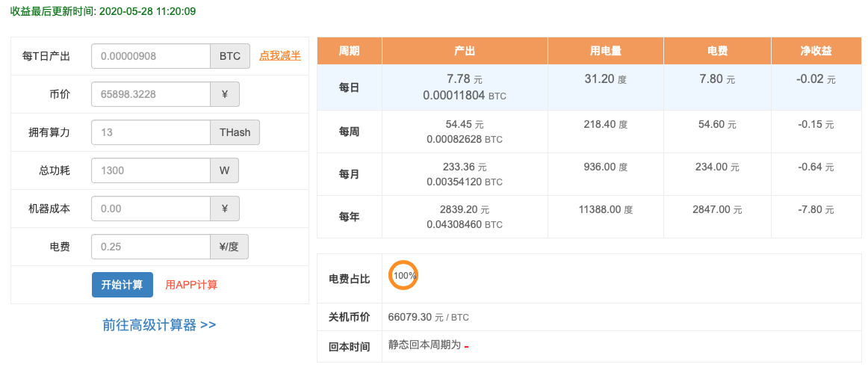Click the 静态回本周期为 text
Image resolution: width=868 pixels, height=367 pixels.
click(424, 345)
